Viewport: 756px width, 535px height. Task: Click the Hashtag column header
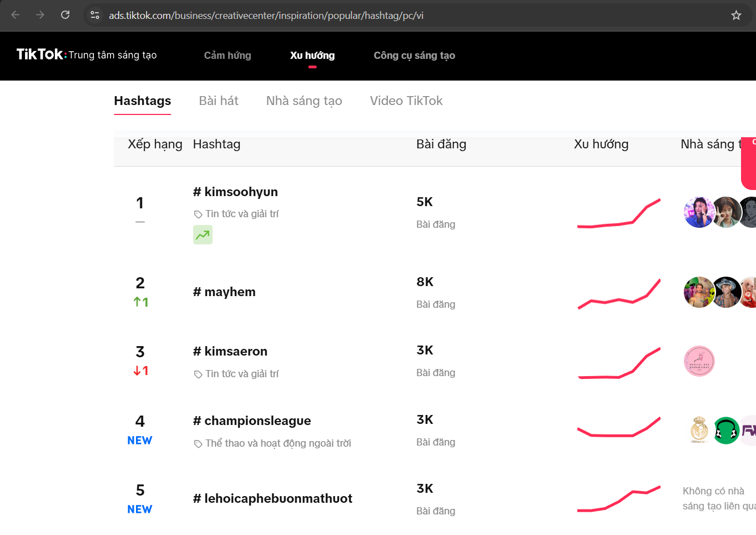[216, 144]
